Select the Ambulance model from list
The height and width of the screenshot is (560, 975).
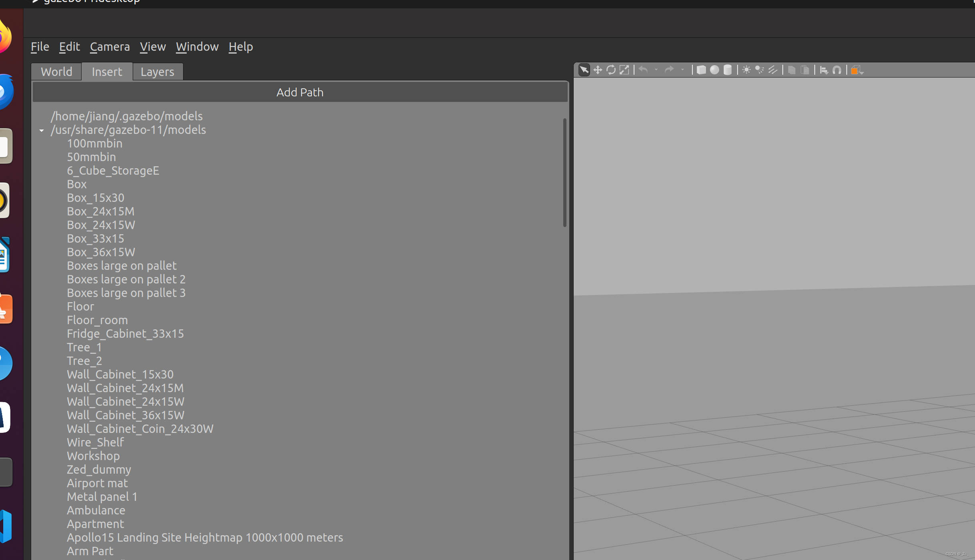click(x=96, y=510)
